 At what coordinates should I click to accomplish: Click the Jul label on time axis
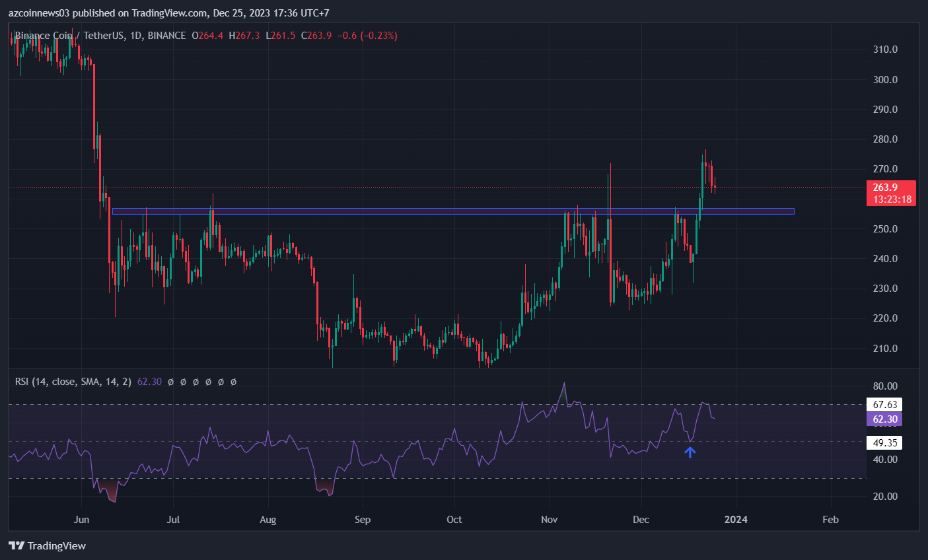173,520
